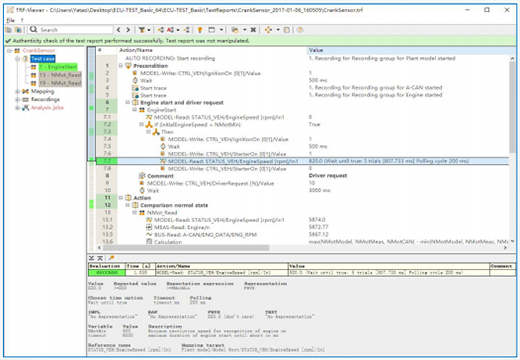Open the expand-level dropdown arrow
Screen dimensions: 520x360
(178, 30)
